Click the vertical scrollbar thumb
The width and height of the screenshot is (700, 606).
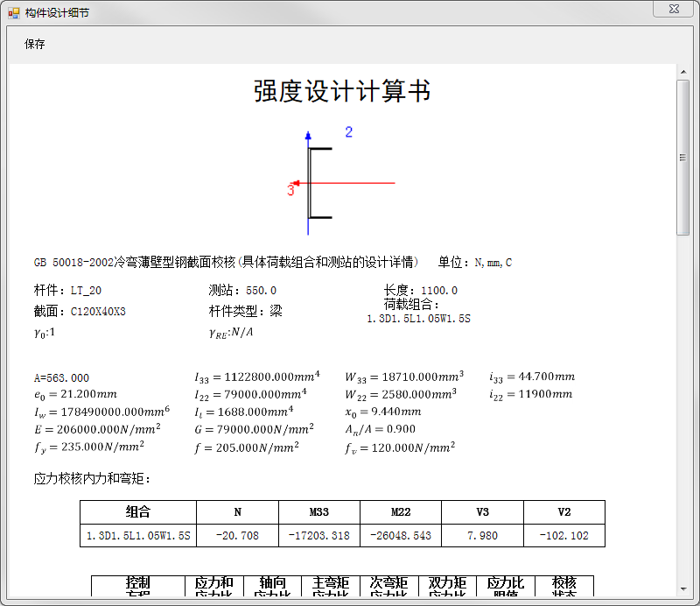coord(682,158)
